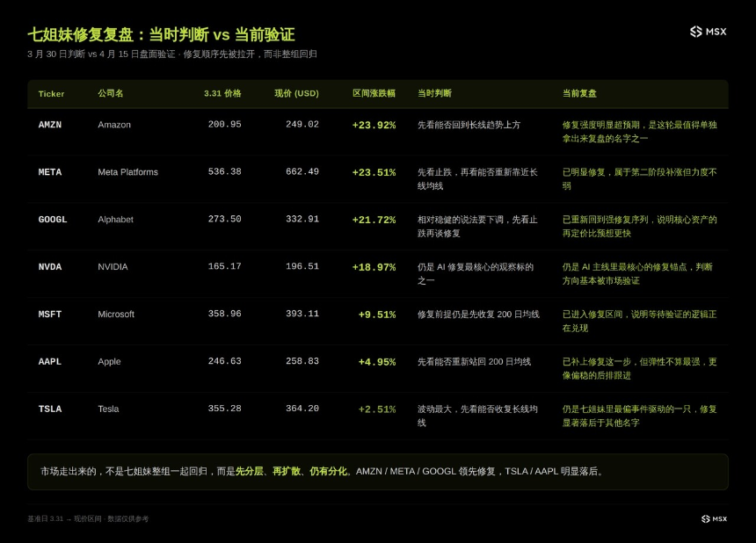756x543 pixels.
Task: Click the MSX logo at the bottom right
Action: tap(712, 518)
